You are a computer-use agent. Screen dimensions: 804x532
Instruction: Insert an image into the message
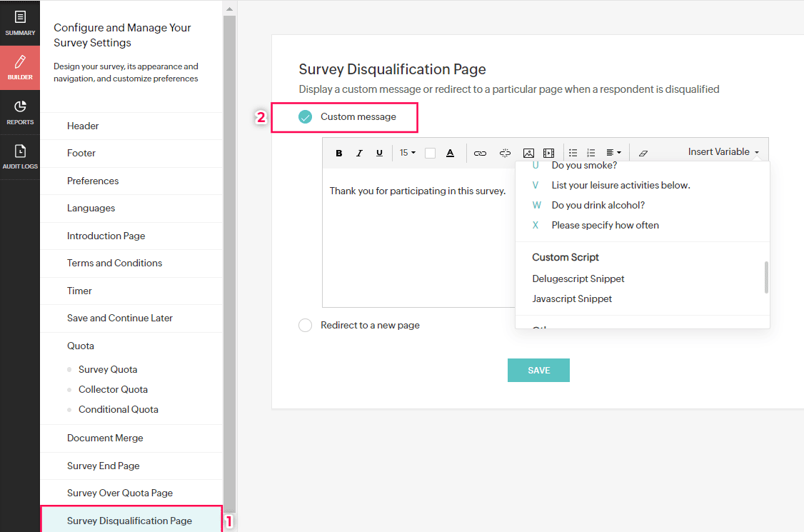click(528, 153)
